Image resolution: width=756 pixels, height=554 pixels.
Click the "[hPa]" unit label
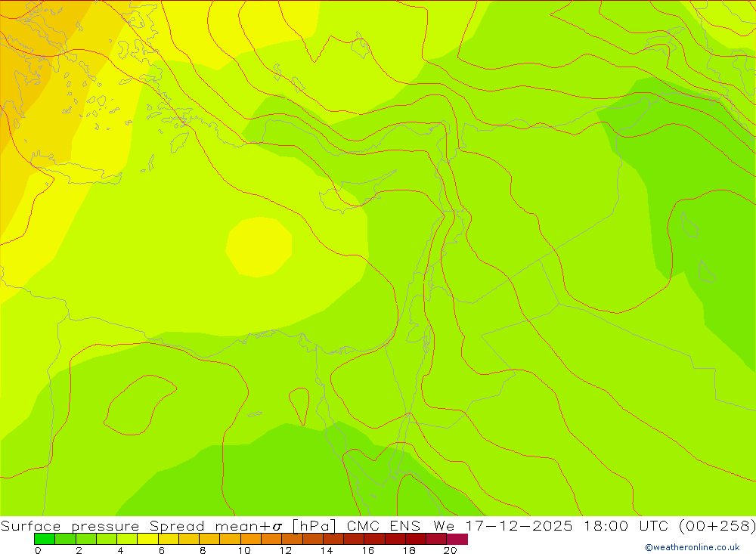coord(314,525)
